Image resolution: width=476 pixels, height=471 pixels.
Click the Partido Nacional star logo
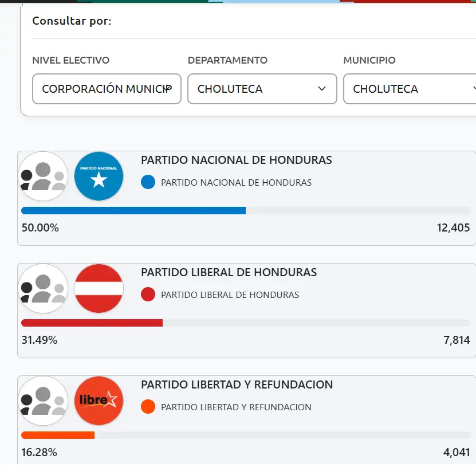pyautogui.click(x=99, y=176)
